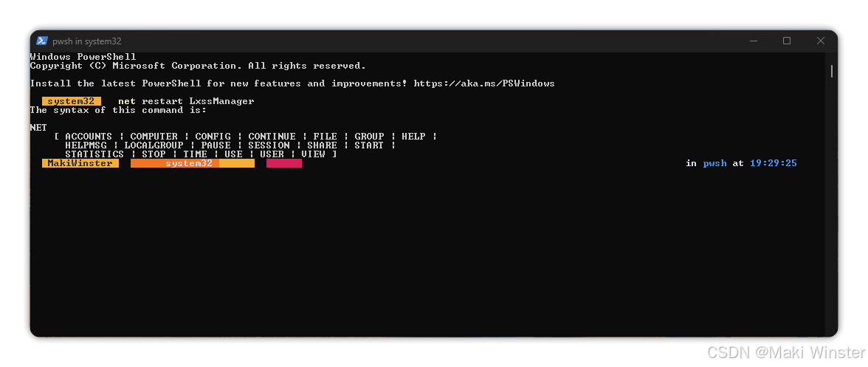Image resolution: width=868 pixels, height=367 pixels.
Task: Click the STATISTICS option in NET syntax
Action: click(94, 154)
